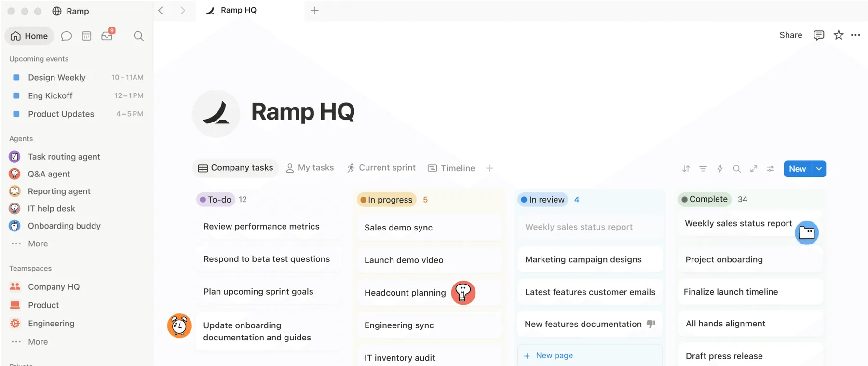868x366 pixels.
Task: Click the thumbs-down icon on New features documentation
Action: coord(651,324)
